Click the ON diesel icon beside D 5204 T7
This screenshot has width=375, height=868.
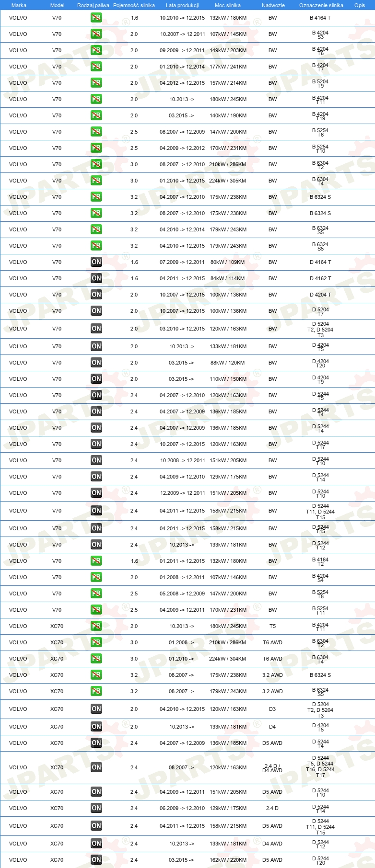coord(96,311)
